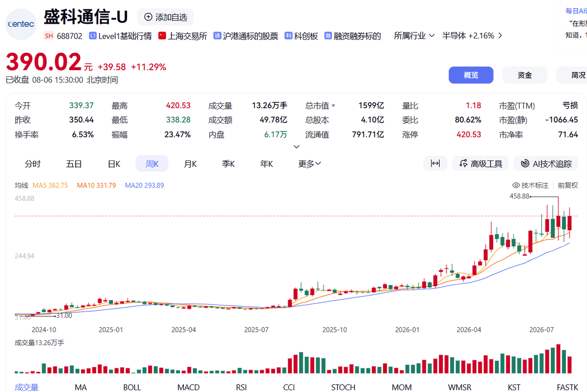Viewport: 587px width, 392px height.
Task: Click the SH exchange badge icon
Action: (49, 36)
